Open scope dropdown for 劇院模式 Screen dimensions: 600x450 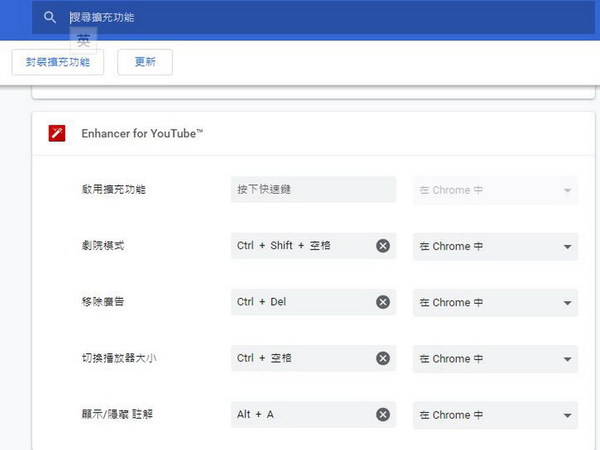[x=495, y=246]
